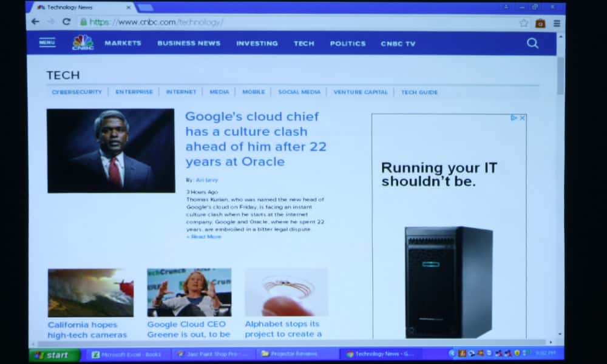607x364 pixels.
Task: Click the vertical scrollbar thumb
Action: (x=560, y=75)
